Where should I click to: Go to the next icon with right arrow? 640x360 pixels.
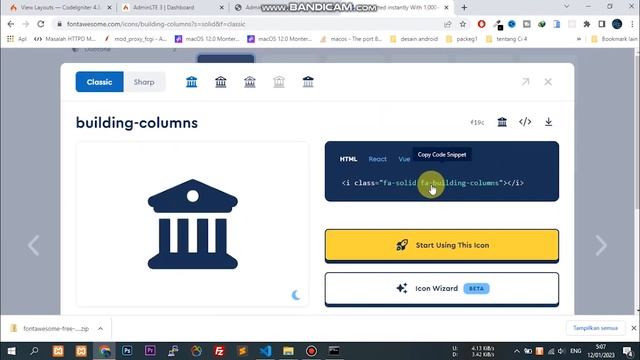601,245
